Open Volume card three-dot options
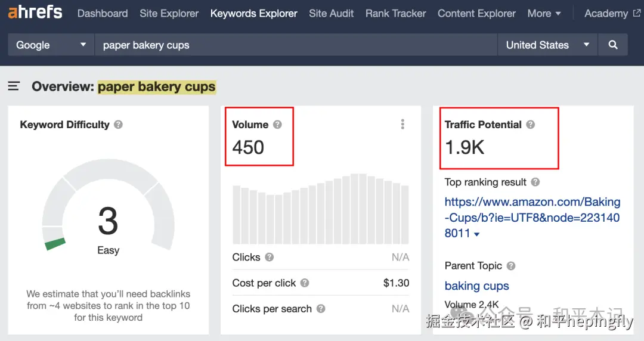The height and width of the screenshot is (341, 644). [402, 124]
